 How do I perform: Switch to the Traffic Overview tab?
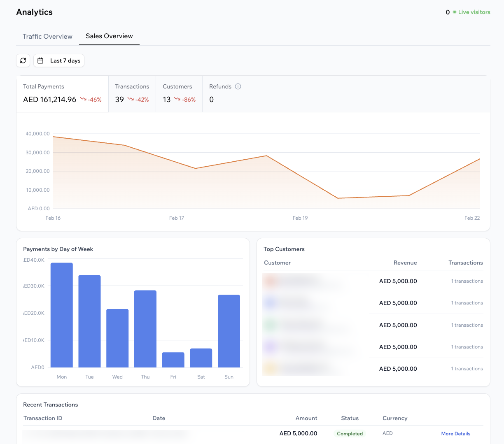click(47, 36)
